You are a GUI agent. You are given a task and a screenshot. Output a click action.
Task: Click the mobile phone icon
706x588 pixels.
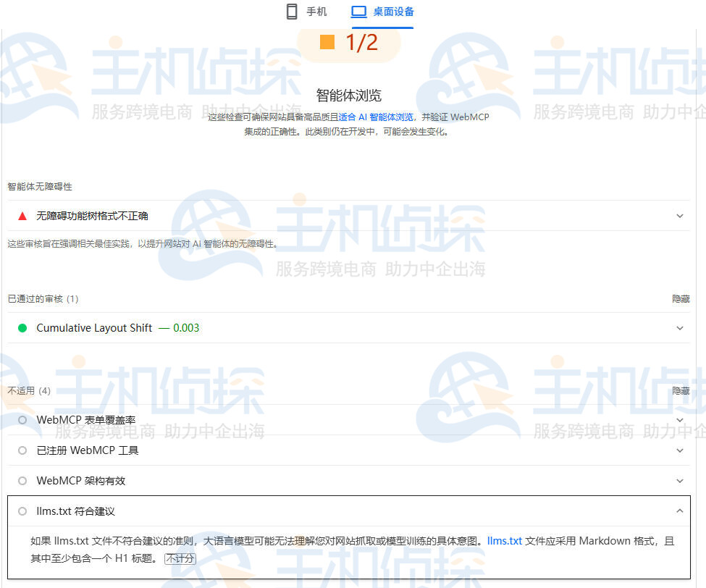click(x=292, y=12)
